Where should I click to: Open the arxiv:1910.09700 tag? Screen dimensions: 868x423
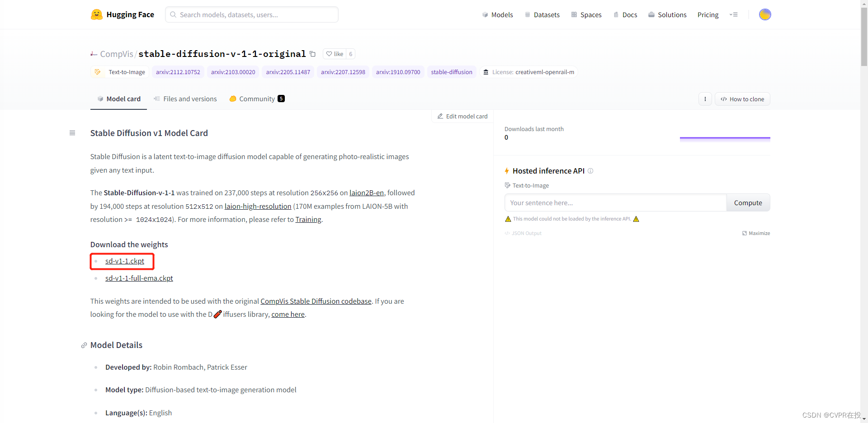coord(398,72)
